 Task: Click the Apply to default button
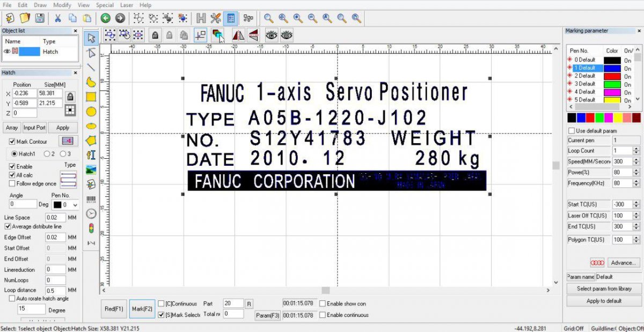coord(604,301)
